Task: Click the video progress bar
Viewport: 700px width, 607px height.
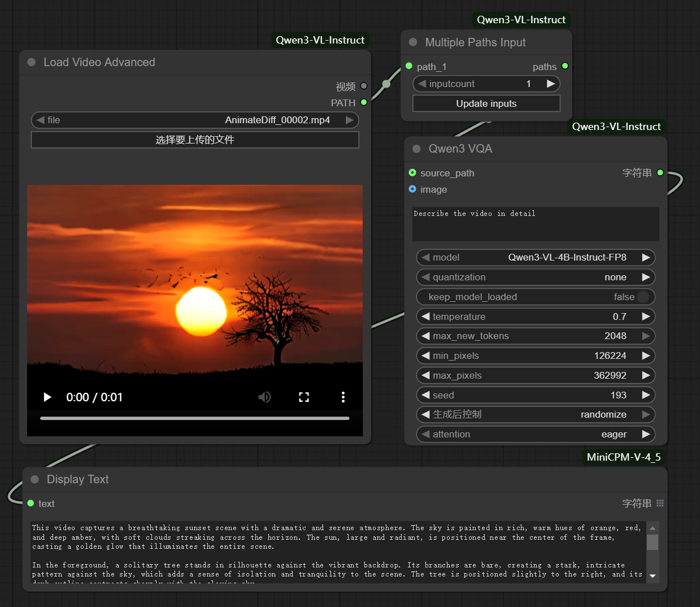Action: tap(194, 418)
